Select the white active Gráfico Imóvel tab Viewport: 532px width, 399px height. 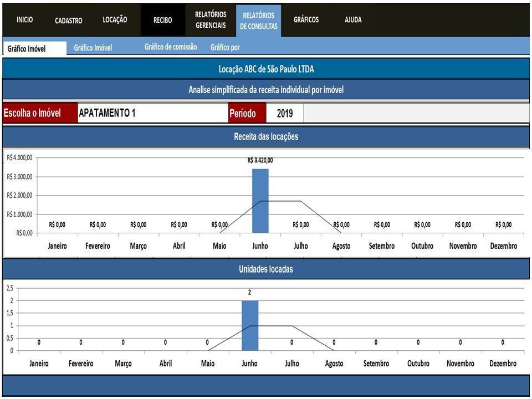tap(27, 49)
